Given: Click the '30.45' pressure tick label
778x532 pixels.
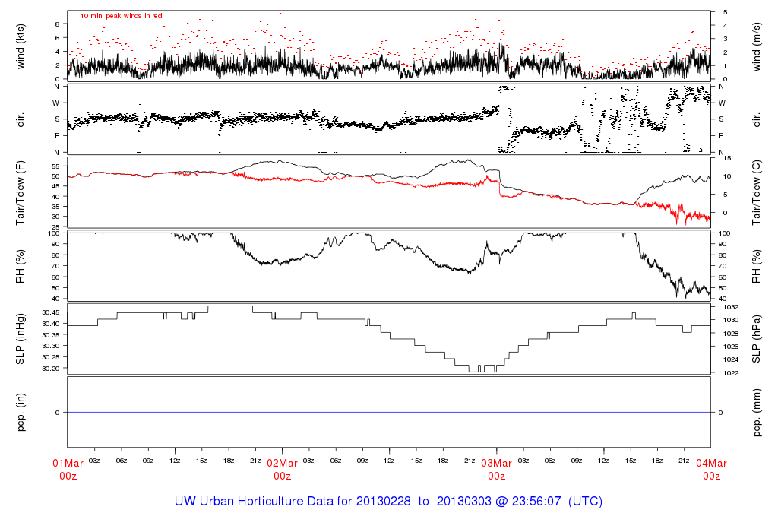Looking at the screenshot, I should click(x=51, y=312).
